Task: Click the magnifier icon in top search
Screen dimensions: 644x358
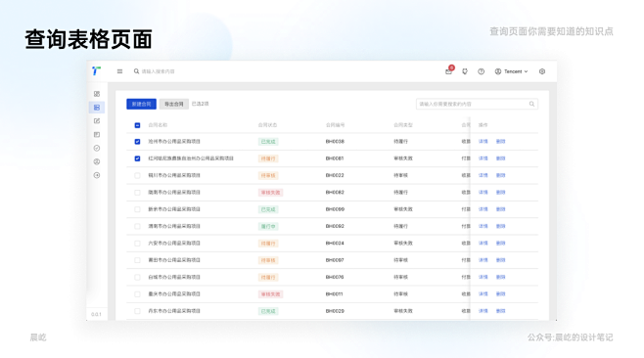Action: (x=136, y=71)
